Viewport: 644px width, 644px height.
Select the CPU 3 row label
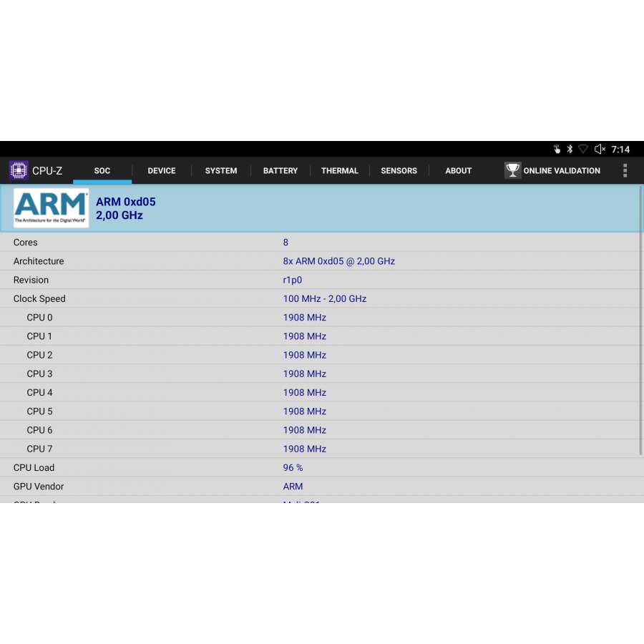coord(39,374)
